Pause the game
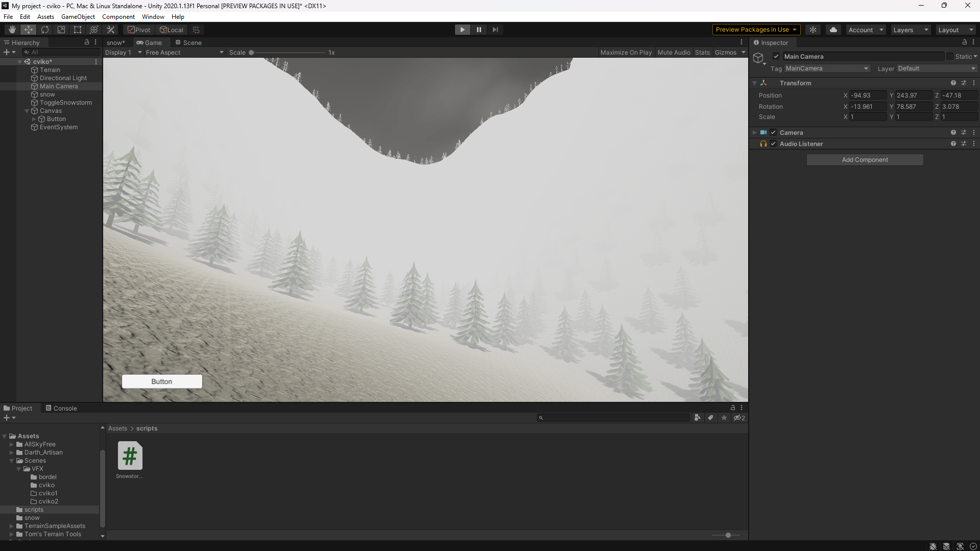 pyautogui.click(x=479, y=30)
